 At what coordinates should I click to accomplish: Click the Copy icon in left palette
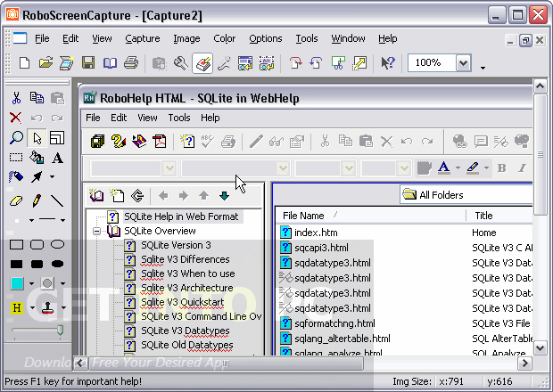pyautogui.click(x=37, y=98)
